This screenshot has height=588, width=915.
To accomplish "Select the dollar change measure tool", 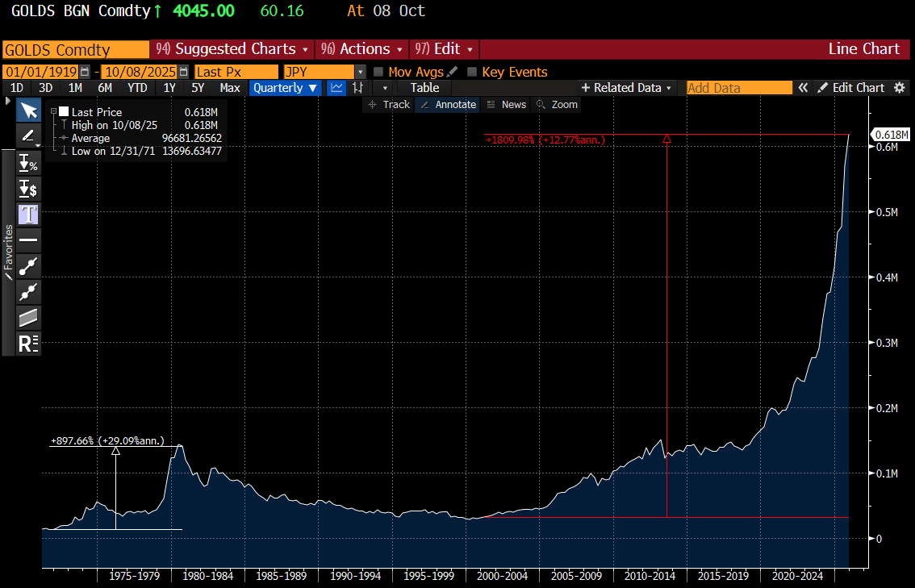I will 28,189.
